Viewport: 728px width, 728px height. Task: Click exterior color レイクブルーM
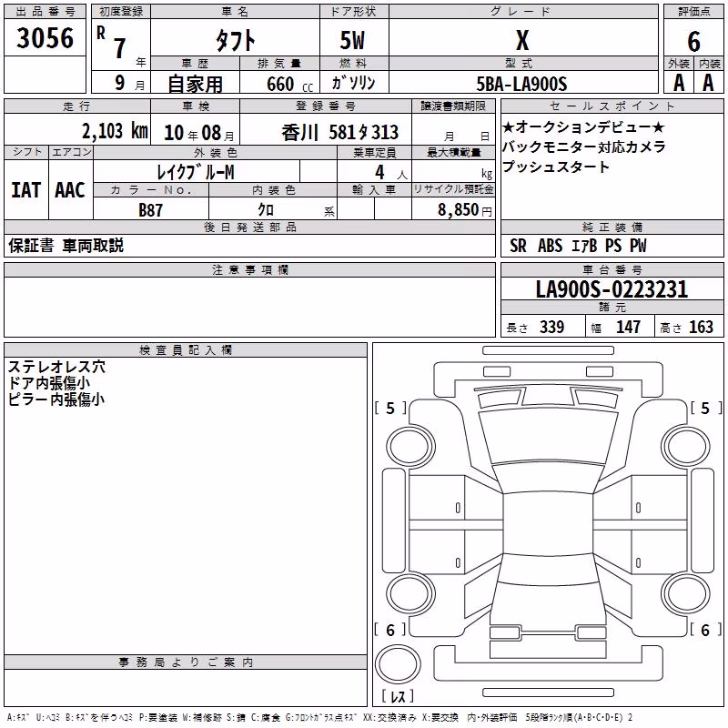[x=196, y=172]
